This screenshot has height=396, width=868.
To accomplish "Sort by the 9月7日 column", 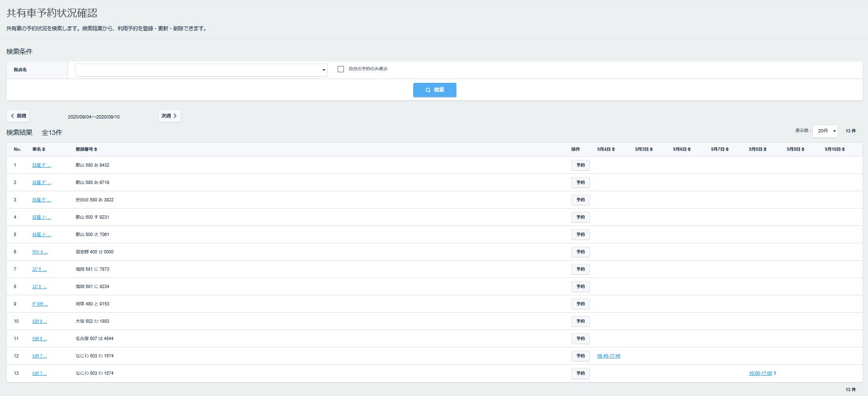I will coord(720,149).
